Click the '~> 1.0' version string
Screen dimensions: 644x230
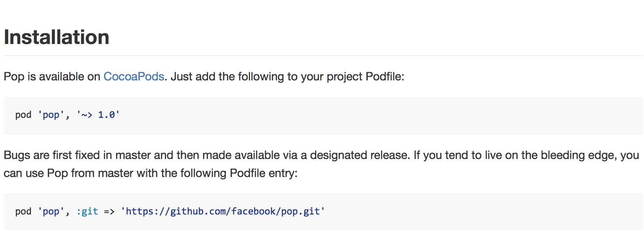tap(98, 115)
